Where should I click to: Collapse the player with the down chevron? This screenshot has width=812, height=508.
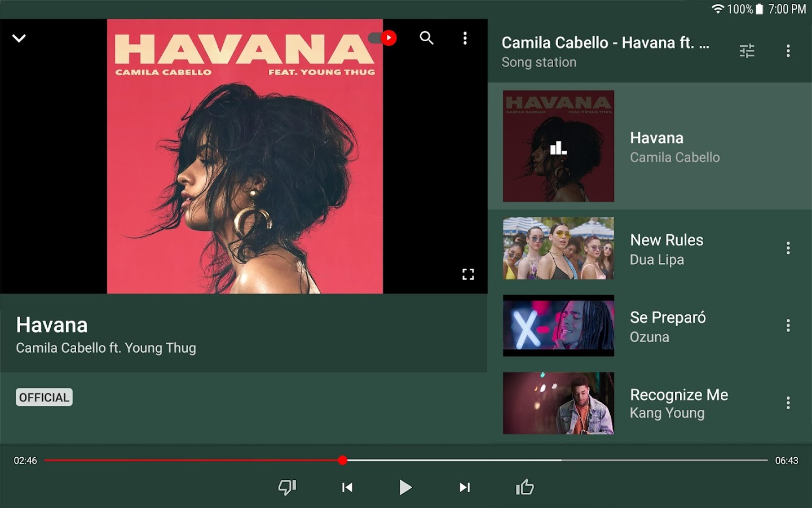pos(19,38)
